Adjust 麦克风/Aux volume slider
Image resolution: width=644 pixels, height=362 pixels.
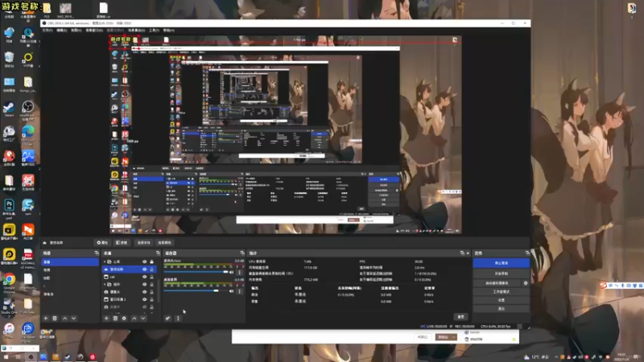click(196, 272)
